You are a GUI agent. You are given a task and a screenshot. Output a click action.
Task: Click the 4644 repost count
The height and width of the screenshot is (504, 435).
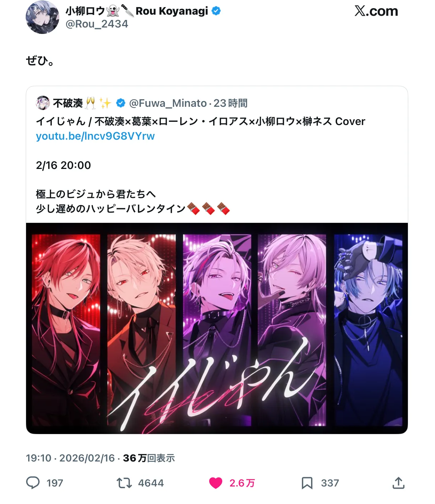click(x=151, y=483)
